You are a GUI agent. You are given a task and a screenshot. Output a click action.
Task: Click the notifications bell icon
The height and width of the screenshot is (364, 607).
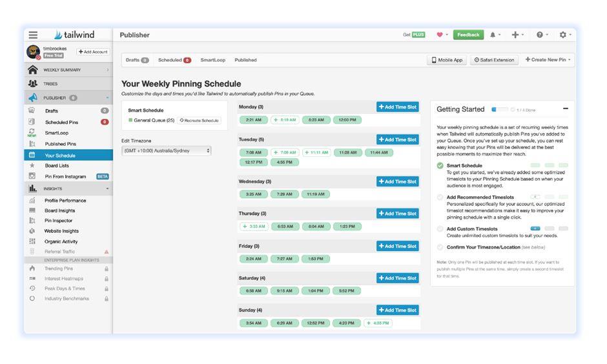coord(493,35)
